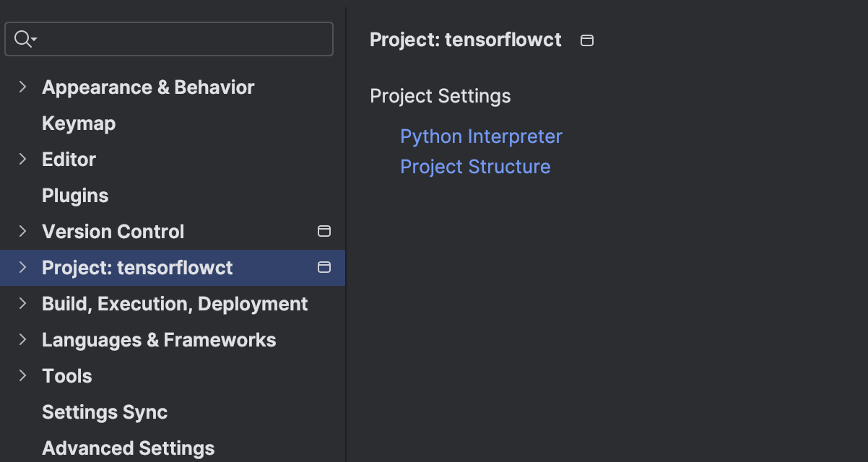Click project-level icon beside Version Control
Image resolution: width=868 pixels, height=462 pixels.
(324, 232)
